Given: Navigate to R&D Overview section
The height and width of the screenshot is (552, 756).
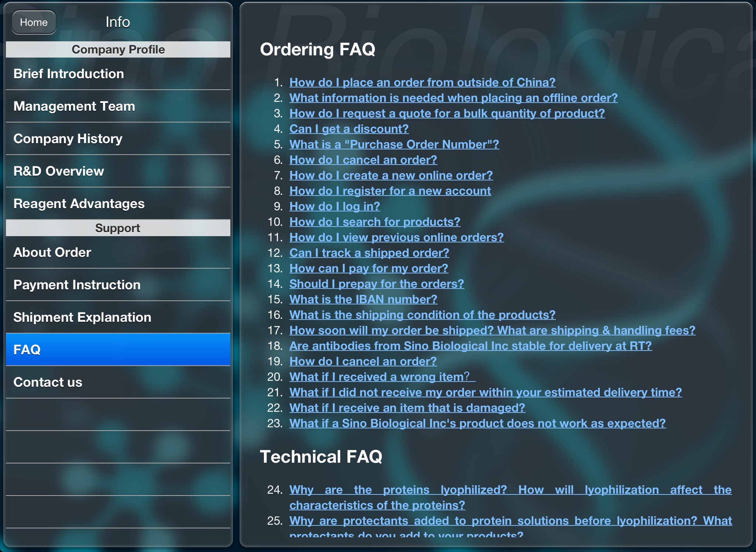Looking at the screenshot, I should (x=117, y=171).
